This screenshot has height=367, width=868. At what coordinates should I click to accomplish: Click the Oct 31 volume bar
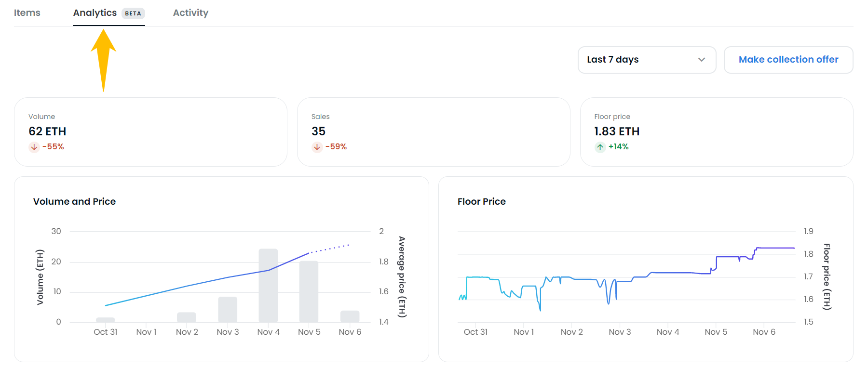point(106,320)
